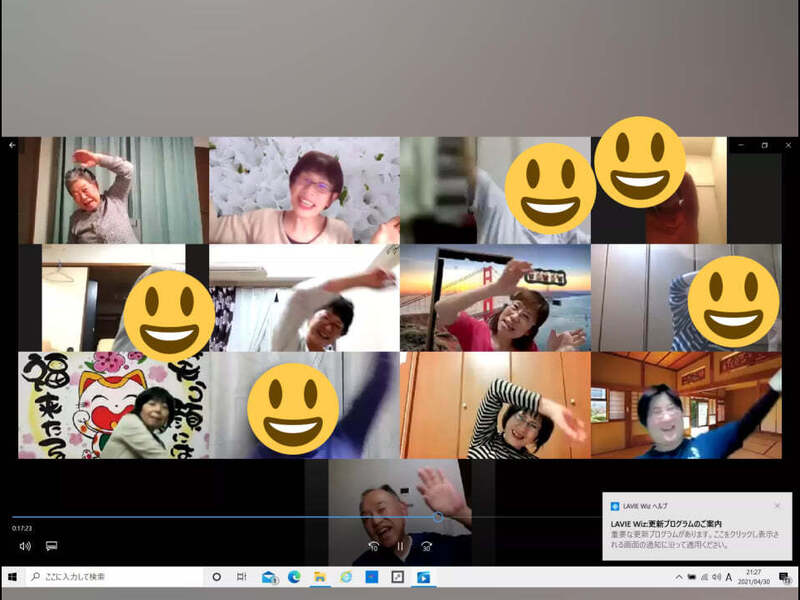Screen dimensions: 800x600
Task: Open the Action Center notifications panel
Action: click(786, 577)
